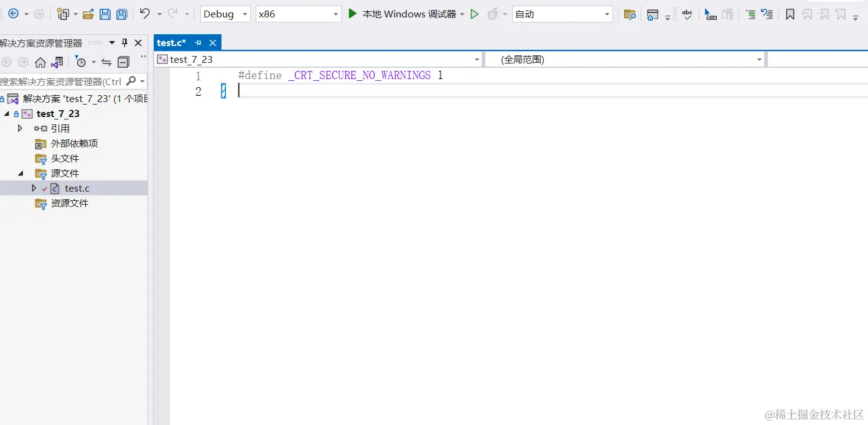Image resolution: width=868 pixels, height=425 pixels.
Task: Open the debugger target dropdown arrow
Action: click(x=462, y=14)
